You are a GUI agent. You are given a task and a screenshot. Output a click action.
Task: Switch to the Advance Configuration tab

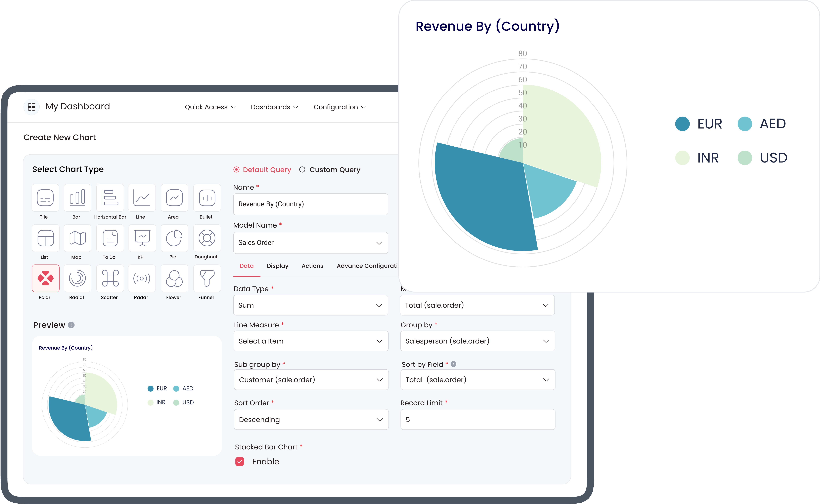point(368,266)
